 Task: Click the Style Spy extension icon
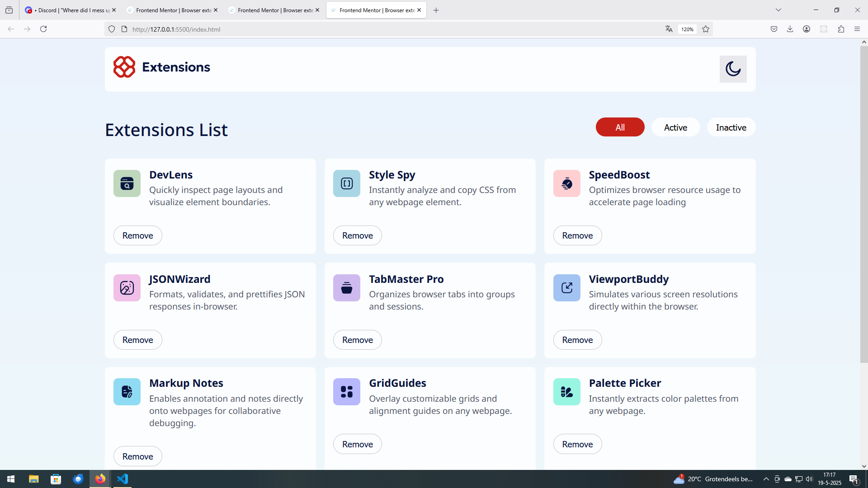346,183
